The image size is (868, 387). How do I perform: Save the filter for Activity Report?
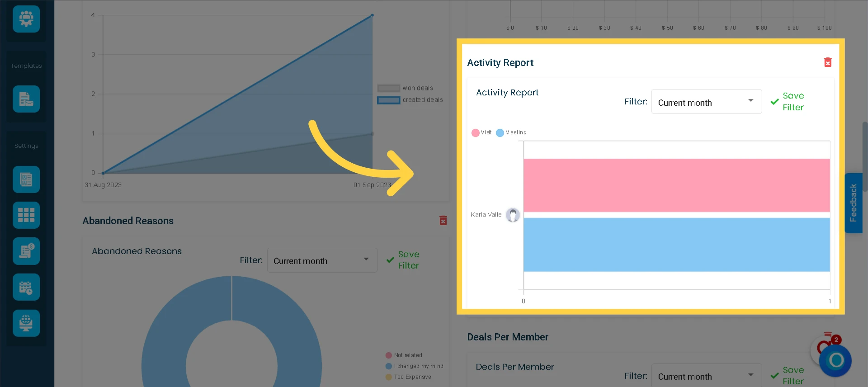pos(788,102)
